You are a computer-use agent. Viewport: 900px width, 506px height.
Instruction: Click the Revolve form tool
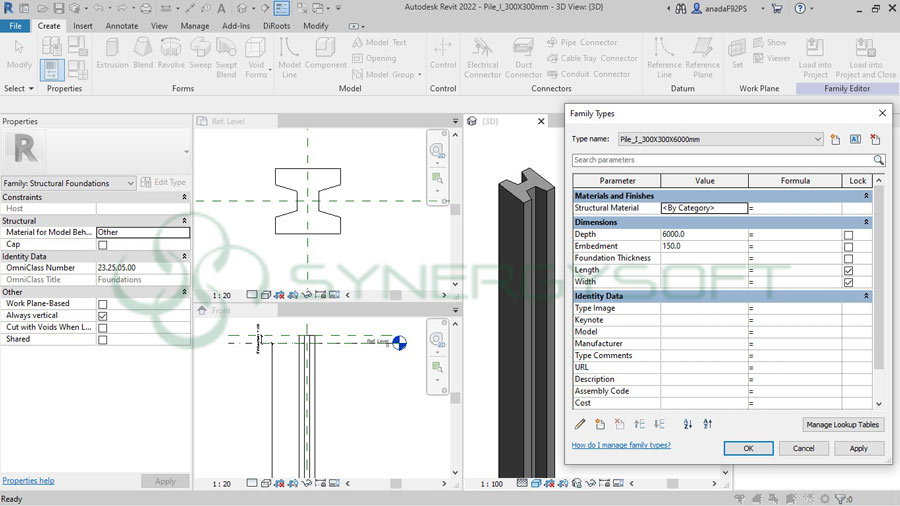171,52
